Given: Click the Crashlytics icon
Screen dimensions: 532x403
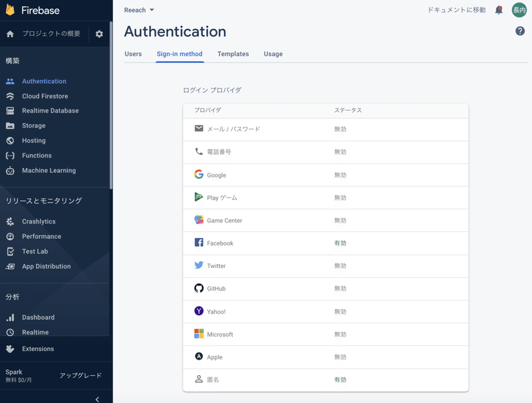Looking at the screenshot, I should tap(10, 221).
